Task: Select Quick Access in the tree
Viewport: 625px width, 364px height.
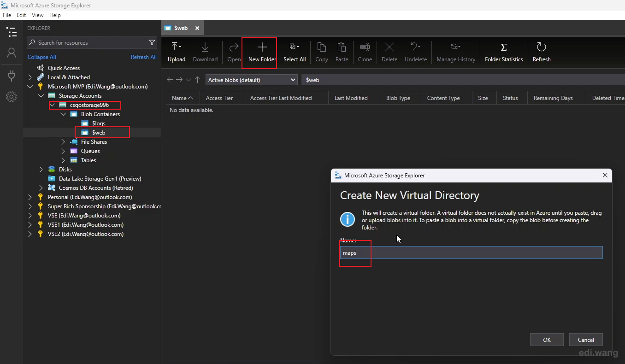Action: [64, 68]
